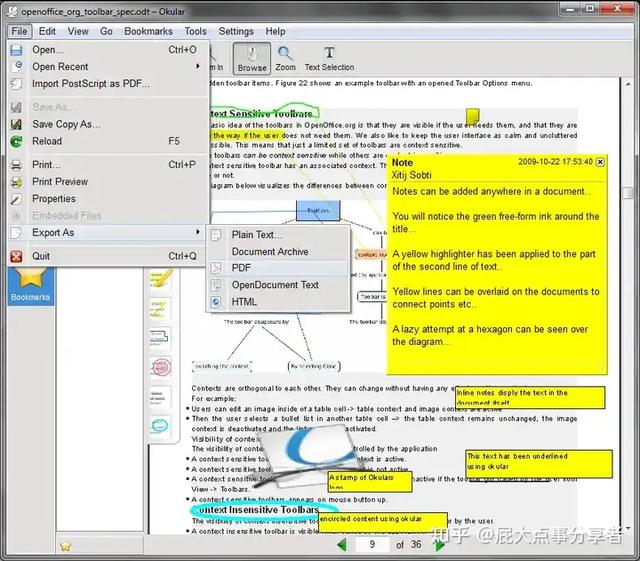Click the Export As page icon
Viewport: 640px width, 561px height.
pyautogui.click(x=16, y=233)
